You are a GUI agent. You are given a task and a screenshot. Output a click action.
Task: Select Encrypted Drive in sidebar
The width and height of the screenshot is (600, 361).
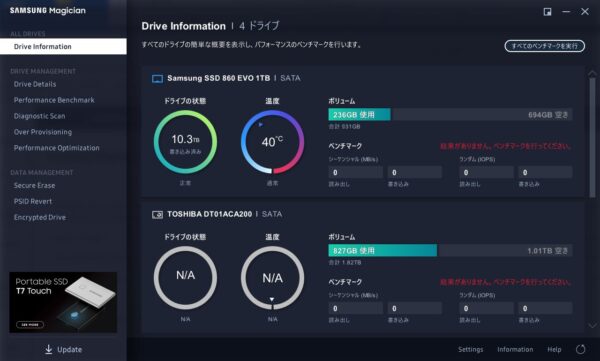tap(40, 217)
